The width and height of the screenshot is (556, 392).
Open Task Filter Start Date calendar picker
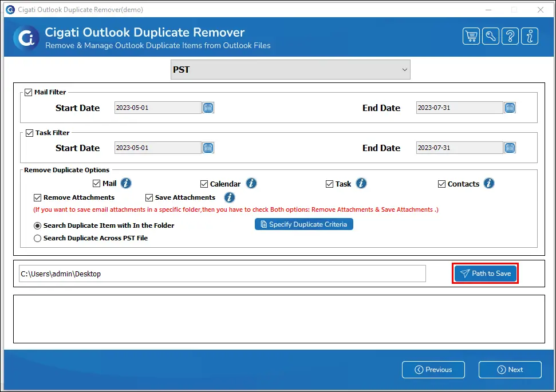click(208, 148)
